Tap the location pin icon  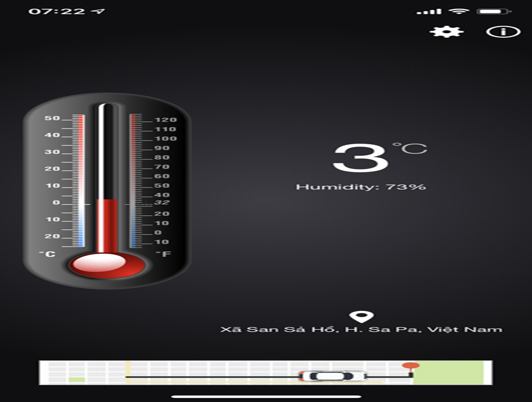(x=361, y=316)
